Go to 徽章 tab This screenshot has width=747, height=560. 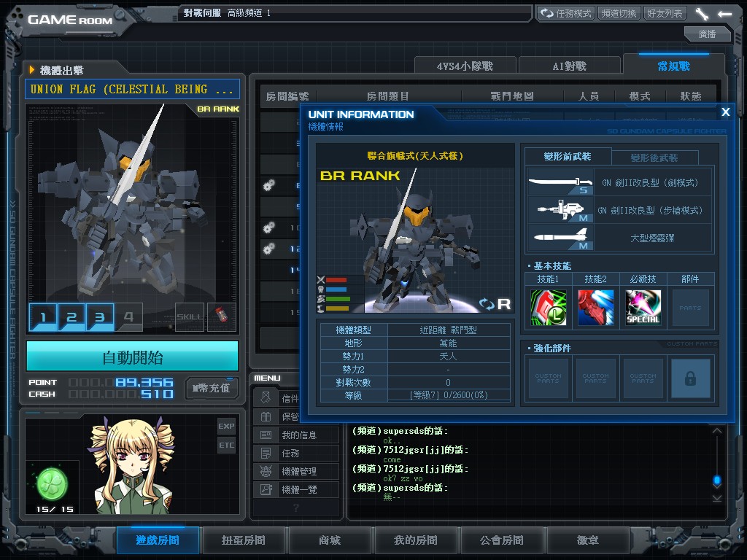pyautogui.click(x=588, y=540)
